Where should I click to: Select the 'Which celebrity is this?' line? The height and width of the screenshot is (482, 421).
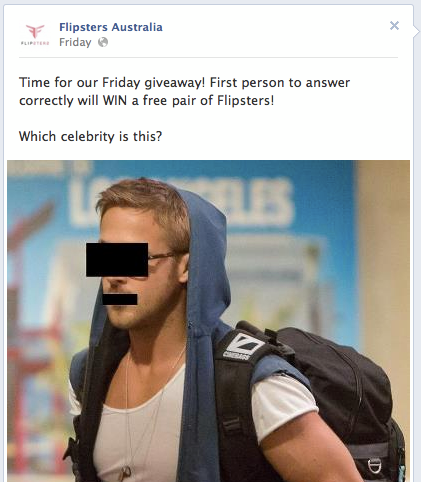point(90,136)
